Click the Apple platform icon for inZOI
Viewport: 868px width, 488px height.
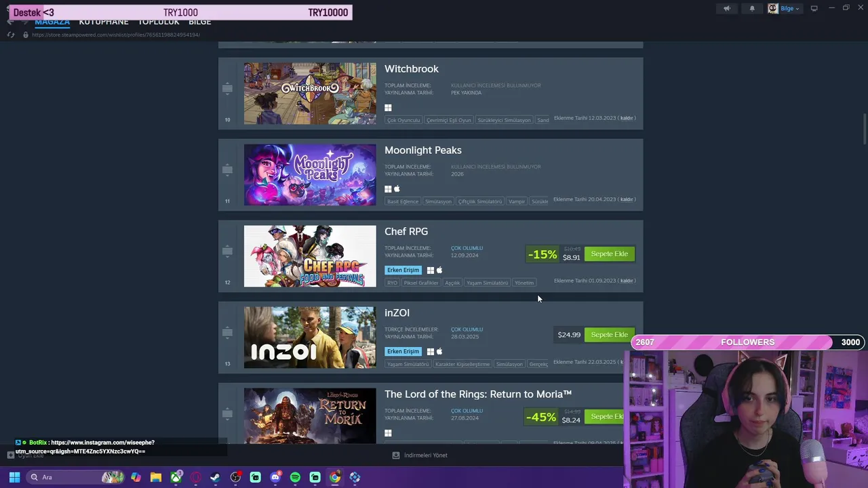coord(439,352)
